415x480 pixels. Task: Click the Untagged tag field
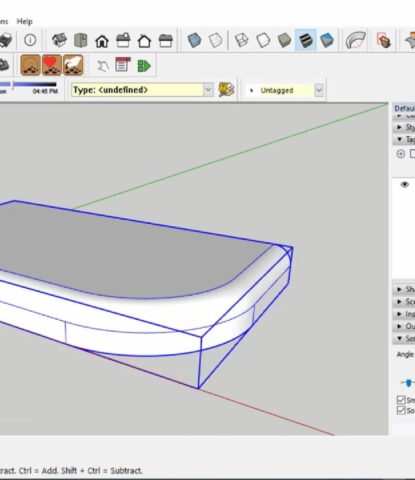click(280, 90)
